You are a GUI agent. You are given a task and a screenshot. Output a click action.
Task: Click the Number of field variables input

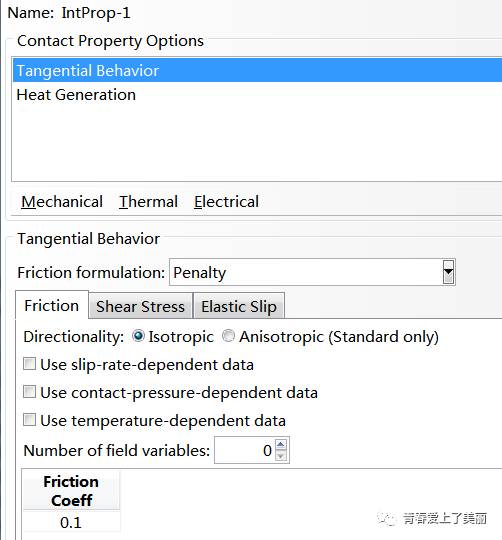[244, 450]
